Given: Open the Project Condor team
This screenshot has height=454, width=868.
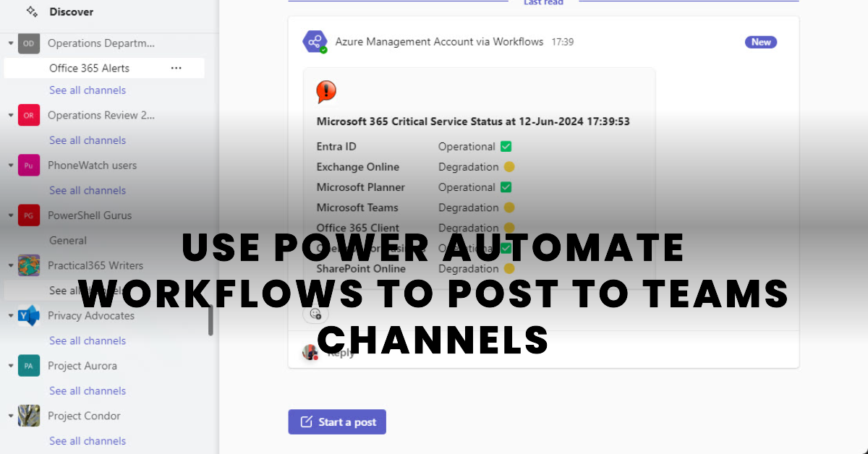Looking at the screenshot, I should 84,416.
